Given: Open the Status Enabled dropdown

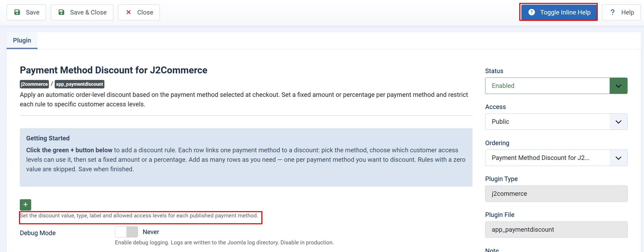Looking at the screenshot, I should coord(556,86).
